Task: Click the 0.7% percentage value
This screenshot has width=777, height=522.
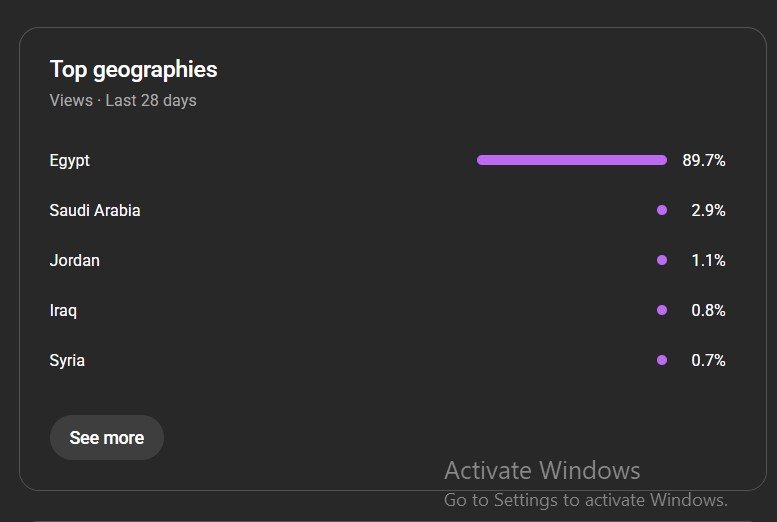Action: coord(708,360)
